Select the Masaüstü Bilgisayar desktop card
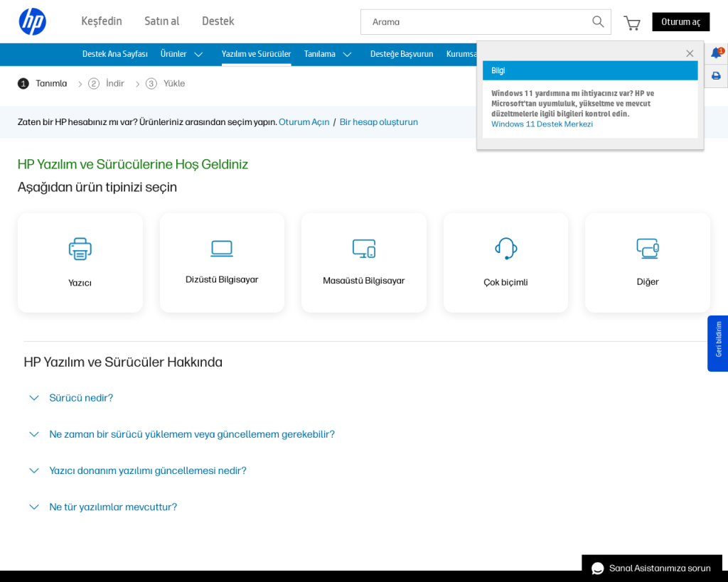The image size is (728, 582). click(x=364, y=263)
